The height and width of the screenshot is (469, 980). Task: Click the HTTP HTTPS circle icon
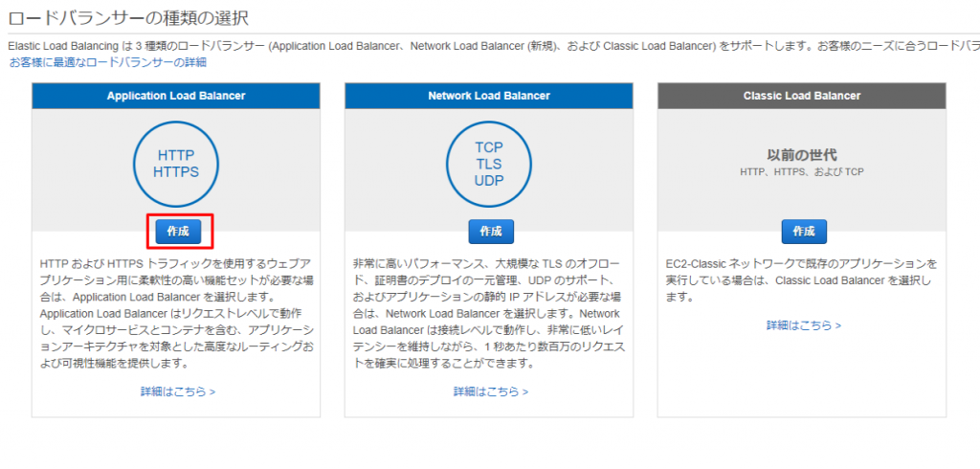click(x=176, y=164)
